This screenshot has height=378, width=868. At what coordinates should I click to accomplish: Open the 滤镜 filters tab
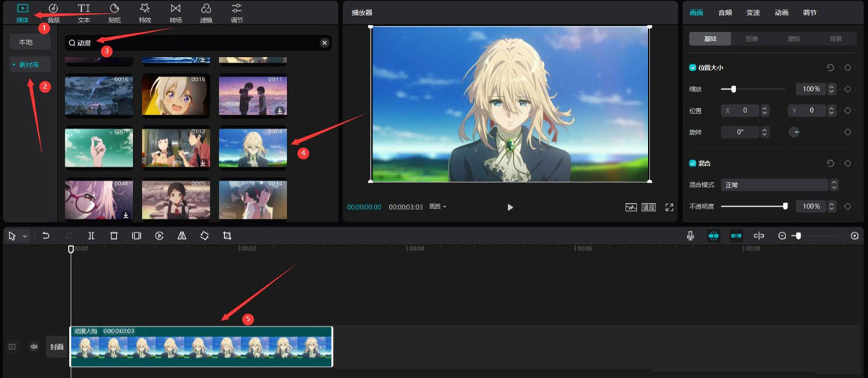tap(206, 13)
